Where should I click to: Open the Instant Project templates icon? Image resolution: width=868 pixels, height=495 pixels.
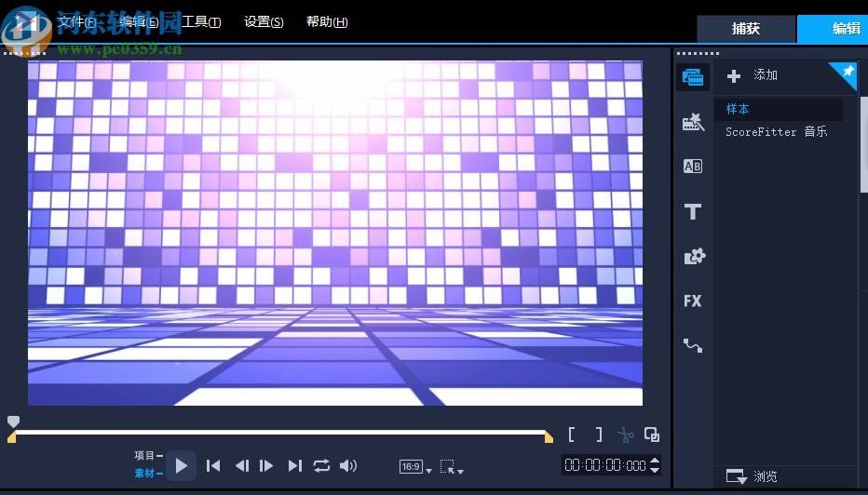[x=693, y=122]
